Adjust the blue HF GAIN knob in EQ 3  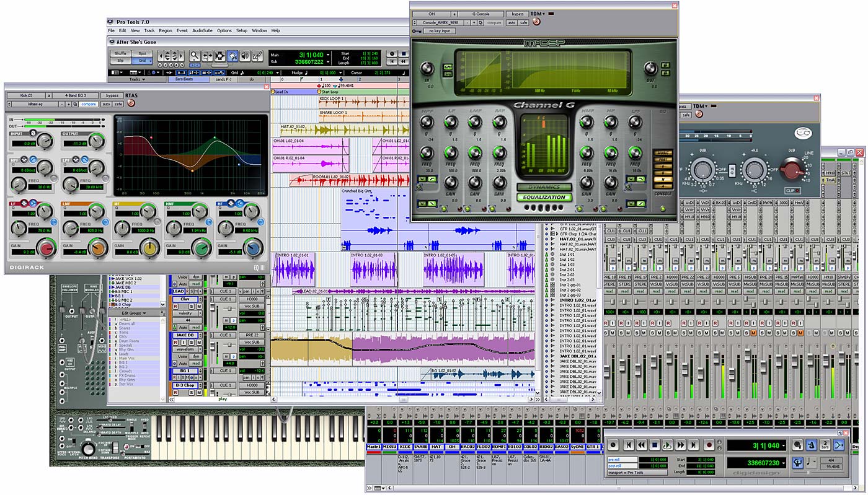tap(253, 248)
